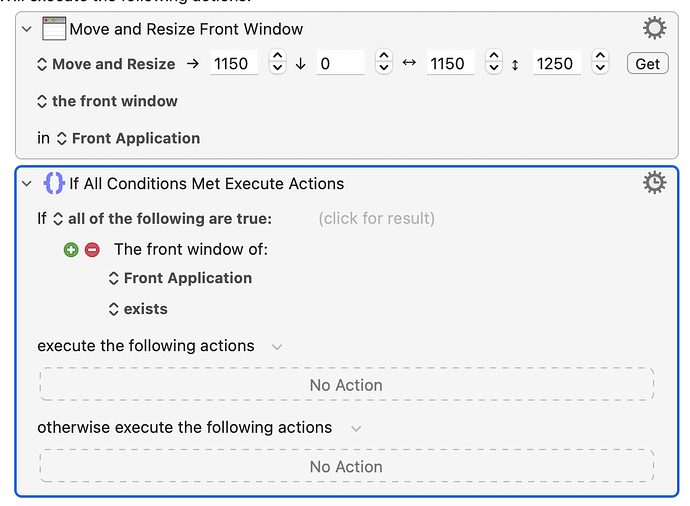Click the gear icon on If All Conditions action
This screenshot has height=506, width=690.
(x=654, y=182)
